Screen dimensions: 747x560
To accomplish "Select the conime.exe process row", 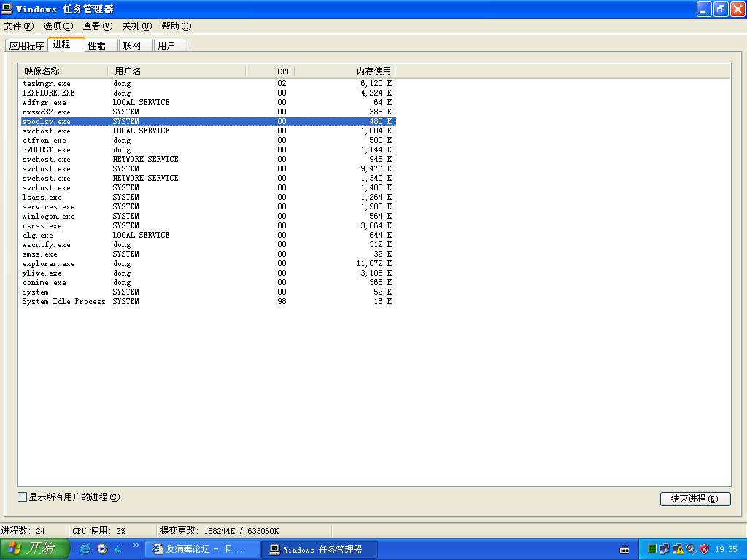I will click(x=208, y=283).
